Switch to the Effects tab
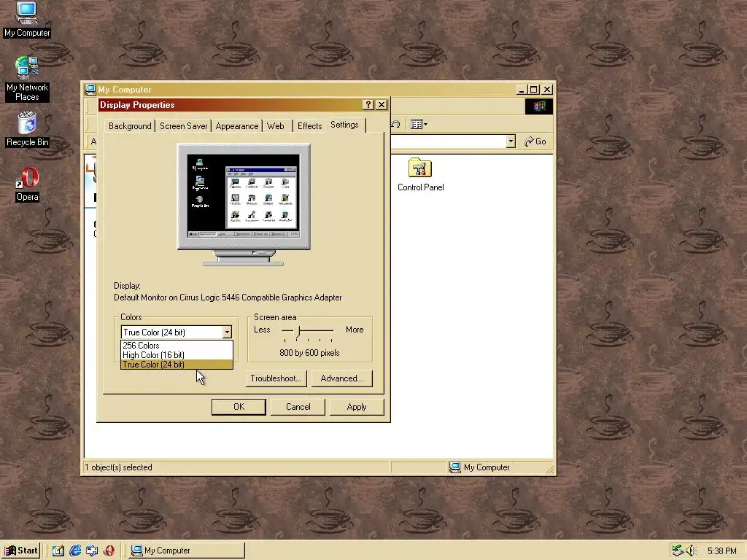Viewport: 747px width, 560px height. tap(309, 126)
